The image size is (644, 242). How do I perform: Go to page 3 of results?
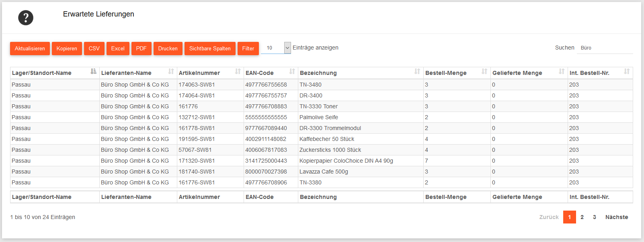pos(594,217)
